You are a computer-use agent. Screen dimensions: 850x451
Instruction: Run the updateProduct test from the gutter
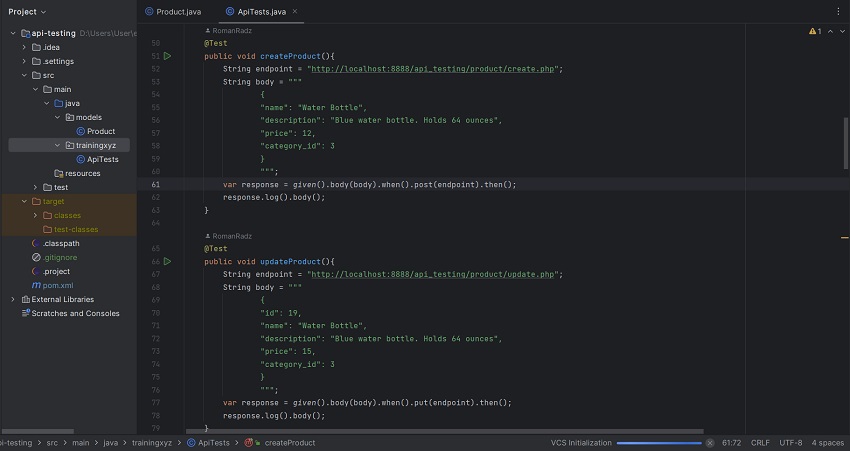[x=167, y=261]
